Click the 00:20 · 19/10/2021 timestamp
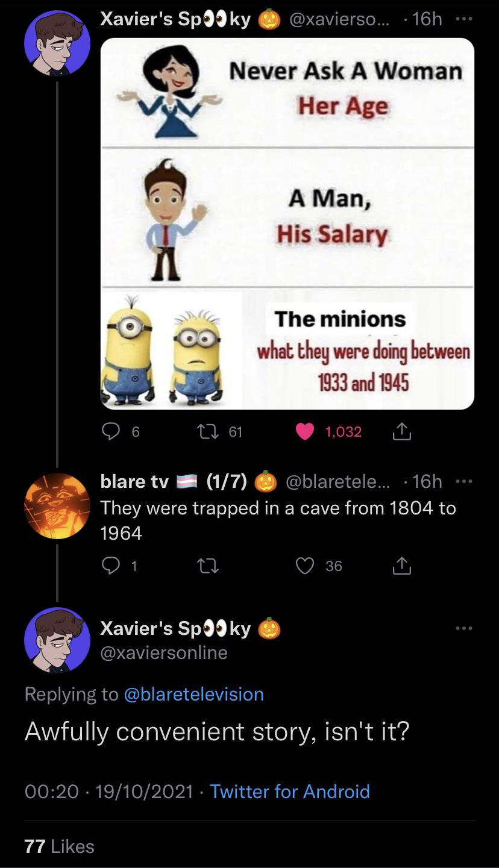The width and height of the screenshot is (499, 868). pos(109,791)
